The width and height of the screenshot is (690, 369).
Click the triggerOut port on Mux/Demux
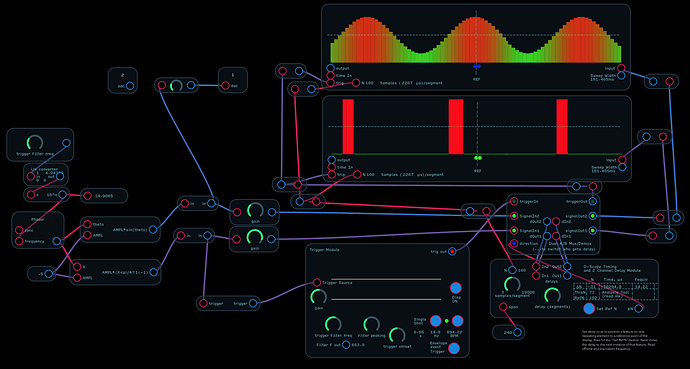[593, 201]
